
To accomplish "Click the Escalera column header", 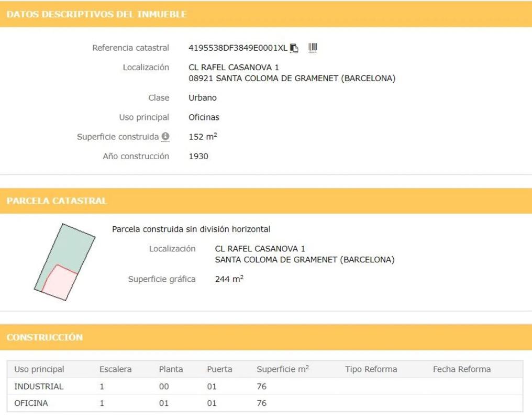I will tap(115, 369).
